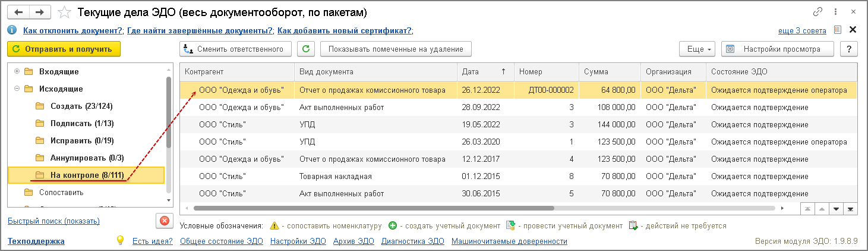
Task: Collapse the Исходящие folder tree
Action: [x=17, y=89]
